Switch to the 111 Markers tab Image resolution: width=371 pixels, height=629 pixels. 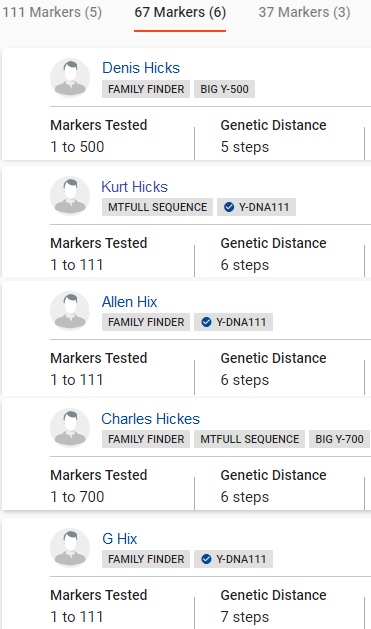(52, 12)
